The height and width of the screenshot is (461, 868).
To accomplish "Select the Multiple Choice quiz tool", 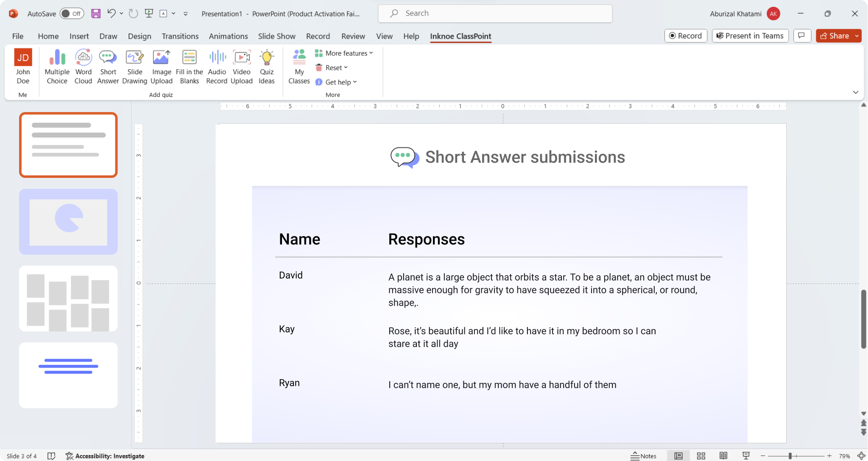I will tap(56, 66).
